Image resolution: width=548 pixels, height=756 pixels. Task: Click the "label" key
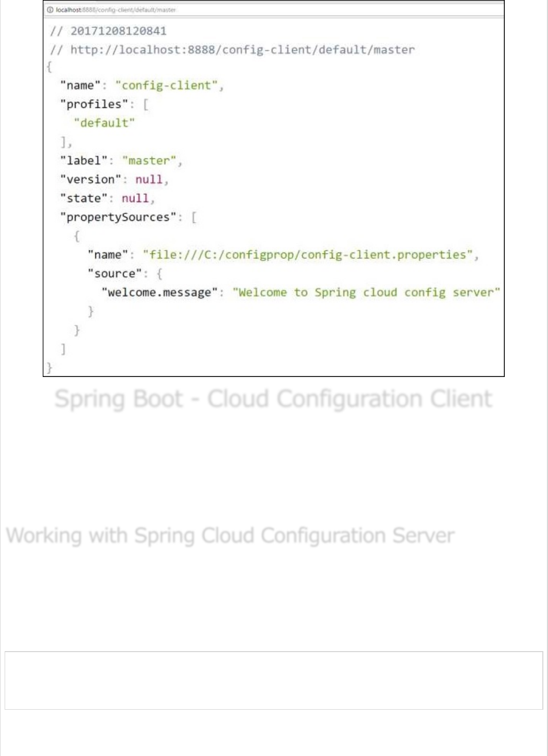click(83, 161)
